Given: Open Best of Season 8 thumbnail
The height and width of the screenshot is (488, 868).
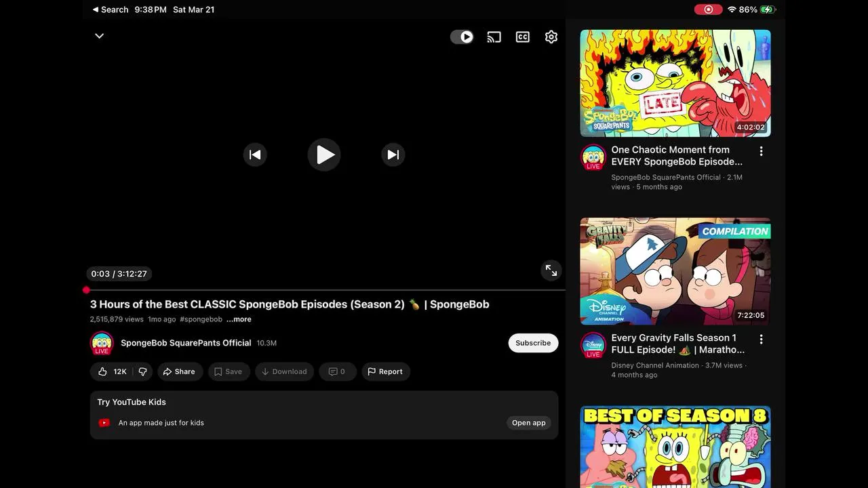Looking at the screenshot, I should pos(675,447).
